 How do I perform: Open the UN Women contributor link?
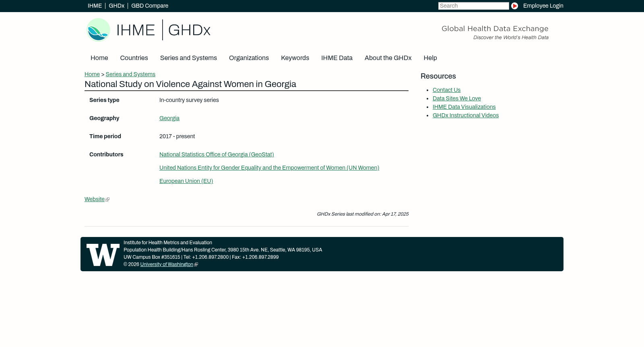[269, 168]
